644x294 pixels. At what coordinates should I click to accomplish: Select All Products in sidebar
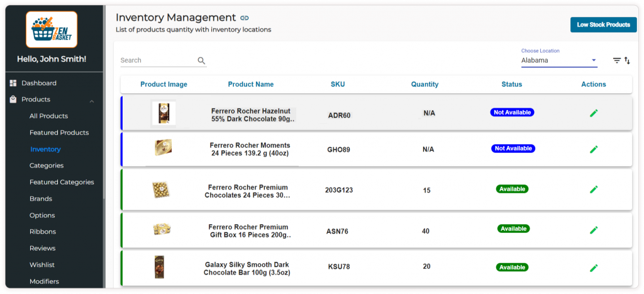point(49,116)
